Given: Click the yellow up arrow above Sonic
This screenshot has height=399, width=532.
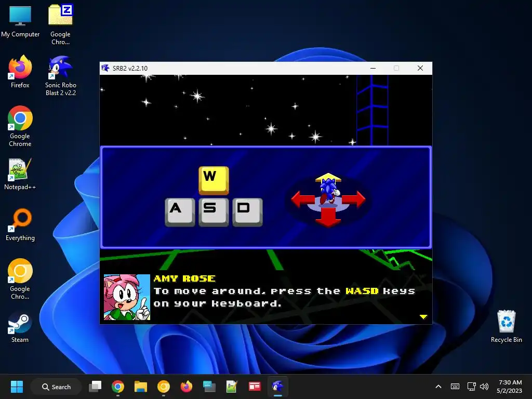Looking at the screenshot, I should (328, 177).
